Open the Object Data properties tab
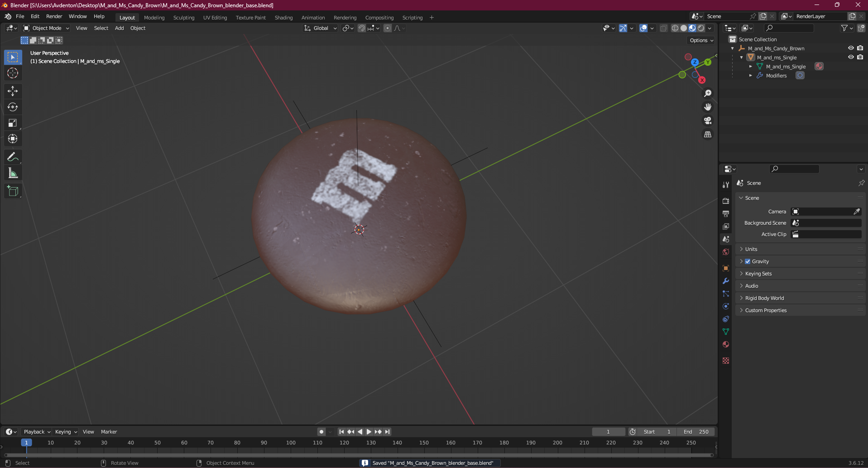Screen dimensions: 868x468 (x=726, y=332)
